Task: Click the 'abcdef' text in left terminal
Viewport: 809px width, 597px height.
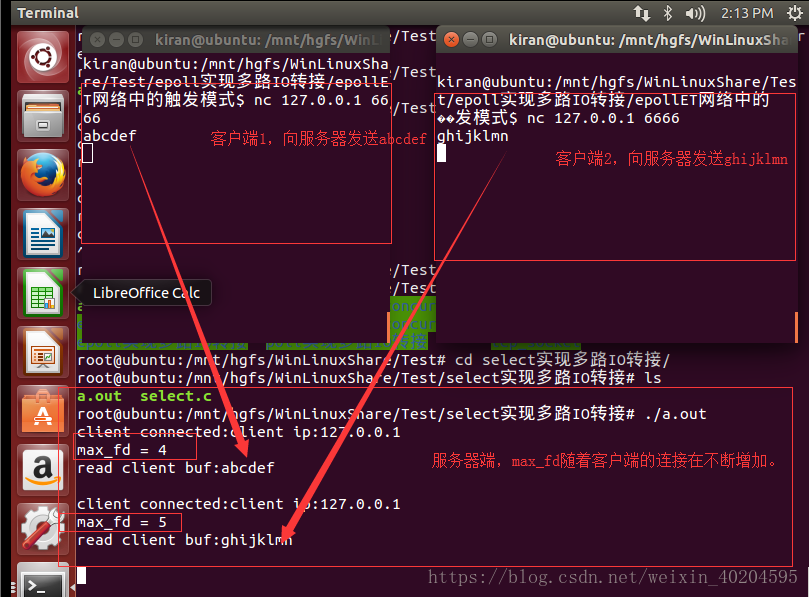Action: [109, 136]
